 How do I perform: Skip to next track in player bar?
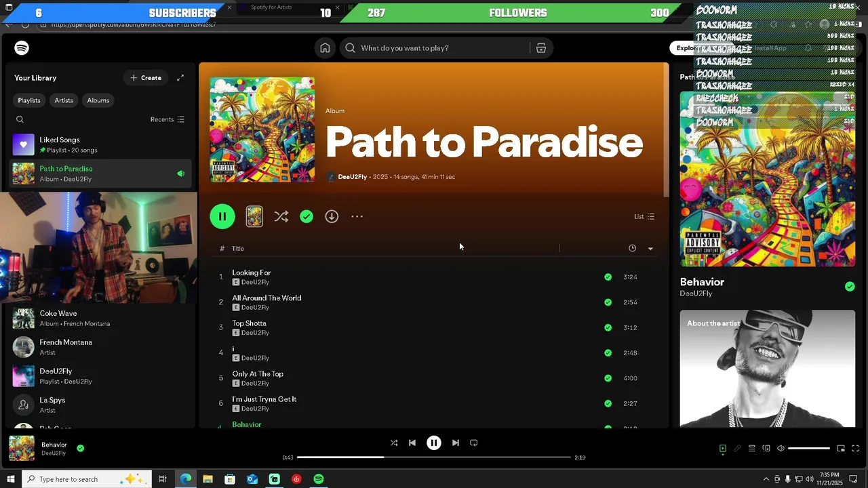[x=456, y=443]
